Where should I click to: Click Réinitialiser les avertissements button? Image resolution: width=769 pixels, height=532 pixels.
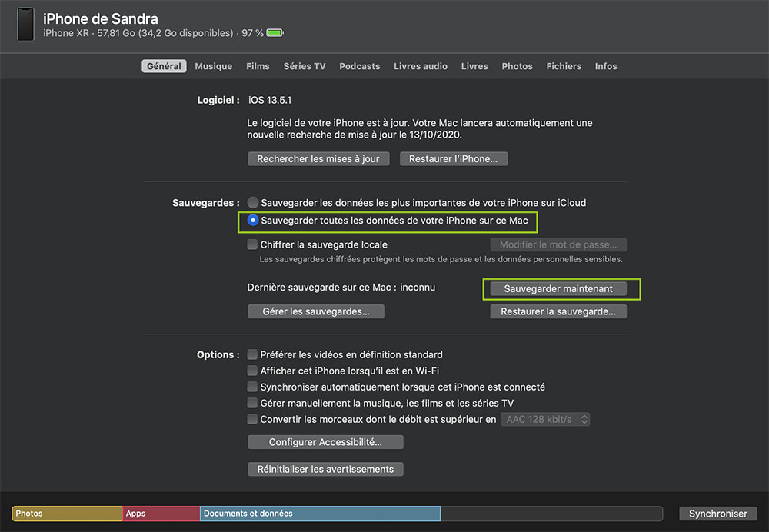325,469
